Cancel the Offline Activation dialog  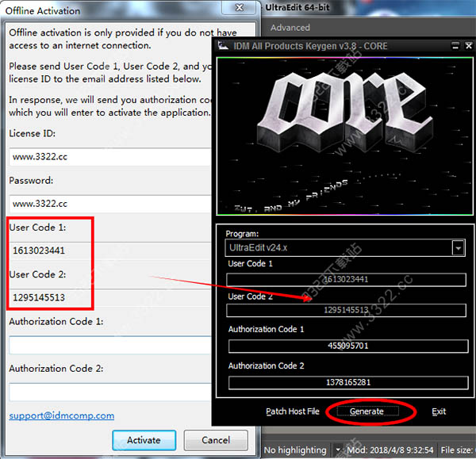tap(216, 440)
